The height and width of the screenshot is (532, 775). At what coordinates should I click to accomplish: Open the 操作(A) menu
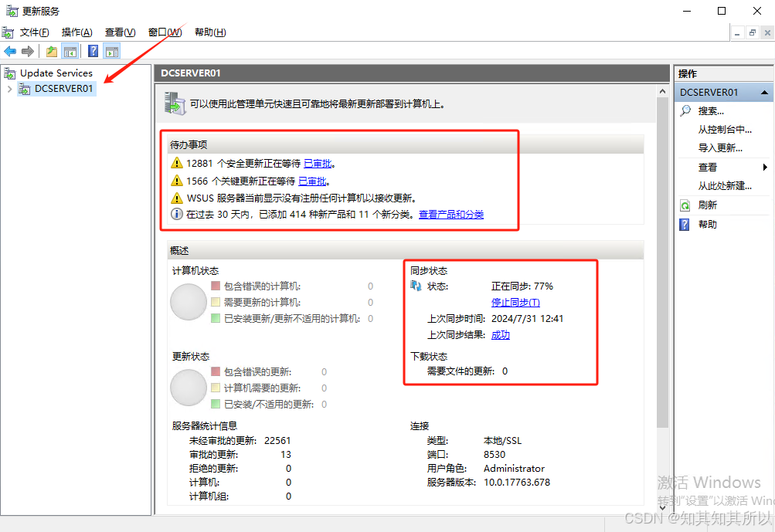tap(76, 32)
